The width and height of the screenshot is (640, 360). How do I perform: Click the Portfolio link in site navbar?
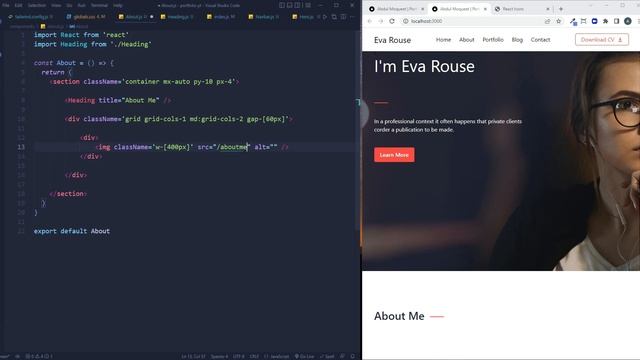pyautogui.click(x=493, y=40)
